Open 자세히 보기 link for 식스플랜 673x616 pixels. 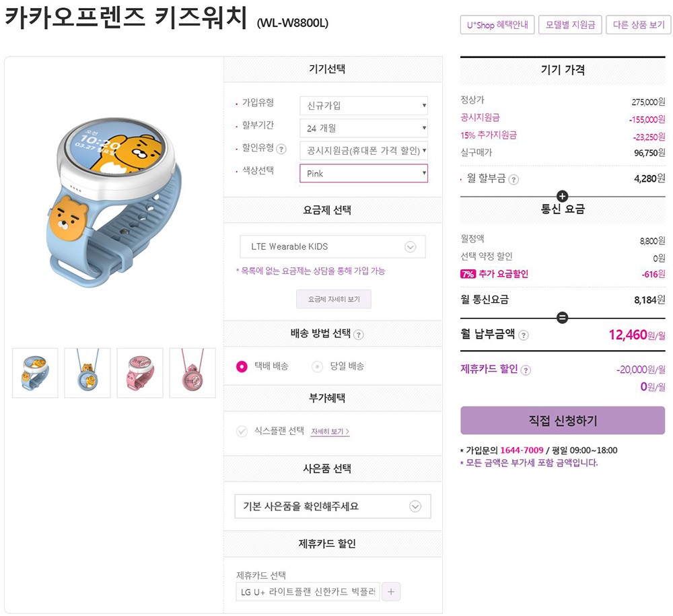pyautogui.click(x=330, y=432)
